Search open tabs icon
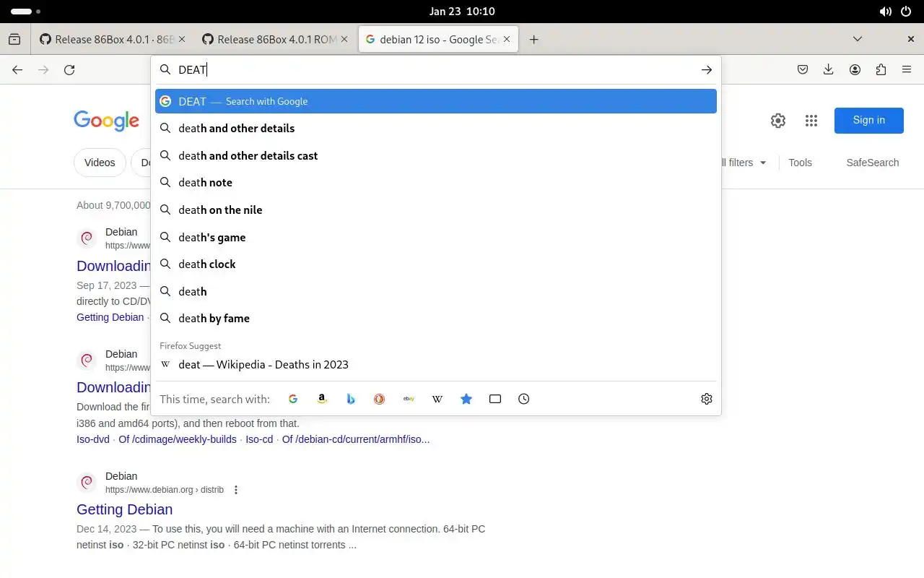 (495, 399)
